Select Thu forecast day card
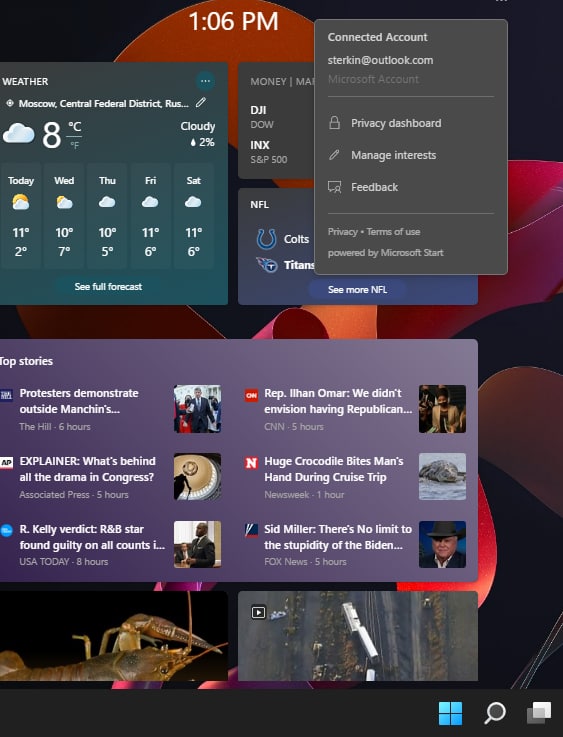This screenshot has width=563, height=737. coord(107,216)
